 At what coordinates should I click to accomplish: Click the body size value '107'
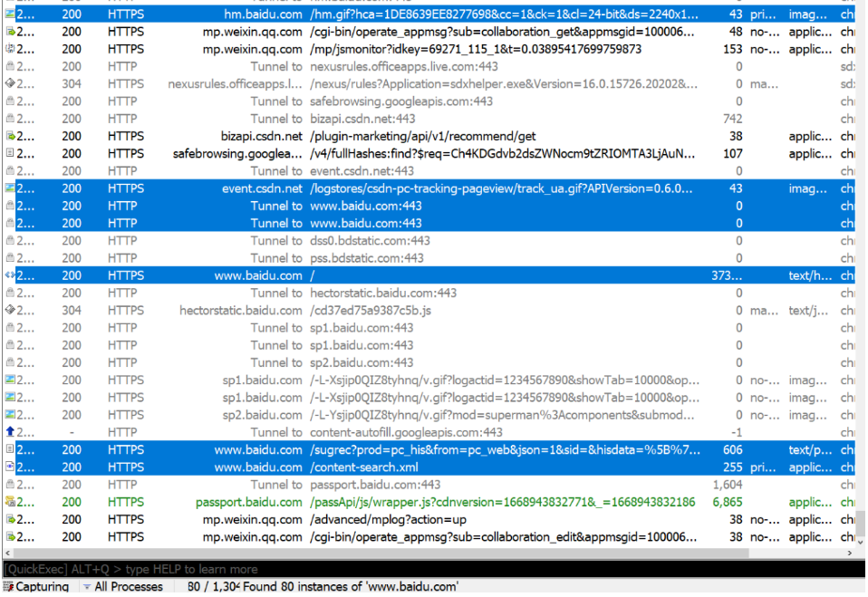coord(733,153)
